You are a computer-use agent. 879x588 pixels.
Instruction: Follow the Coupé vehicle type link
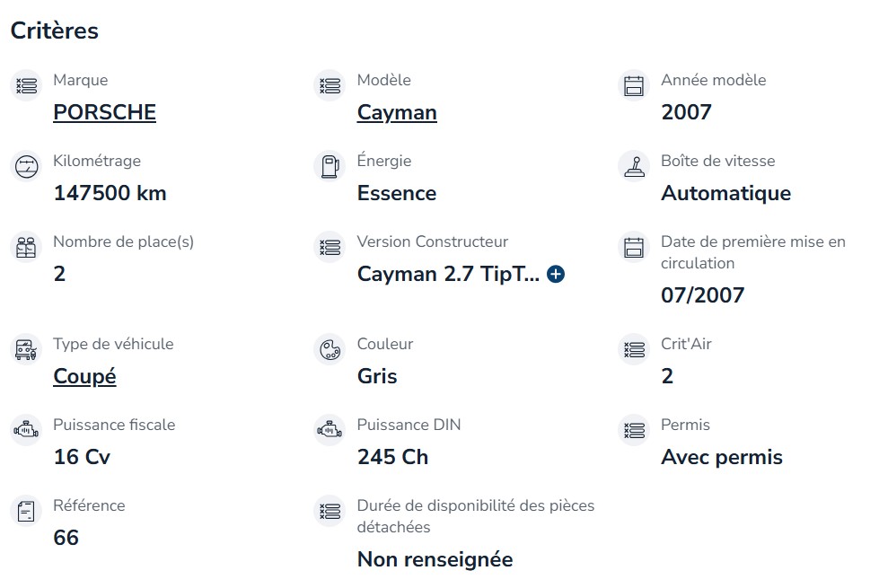pos(84,376)
